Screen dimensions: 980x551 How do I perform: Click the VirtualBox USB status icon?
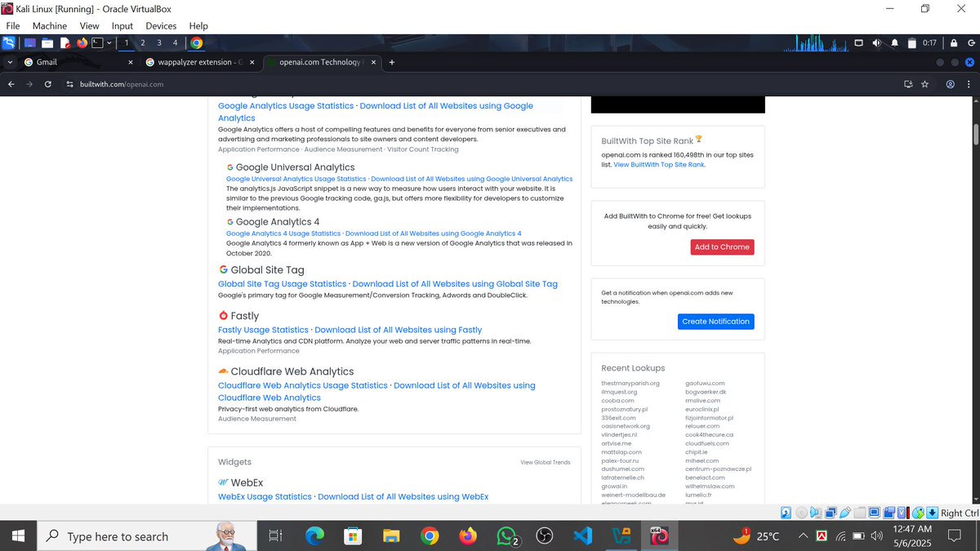point(844,513)
